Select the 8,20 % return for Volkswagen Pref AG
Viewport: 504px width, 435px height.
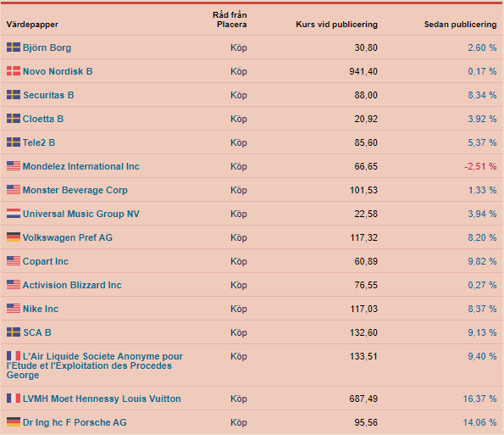pyautogui.click(x=482, y=237)
